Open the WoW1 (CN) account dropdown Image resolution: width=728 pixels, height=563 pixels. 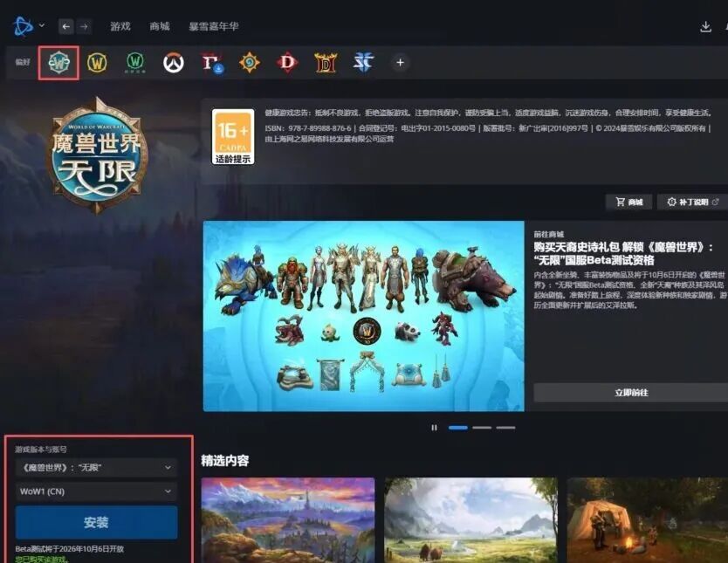(x=97, y=491)
